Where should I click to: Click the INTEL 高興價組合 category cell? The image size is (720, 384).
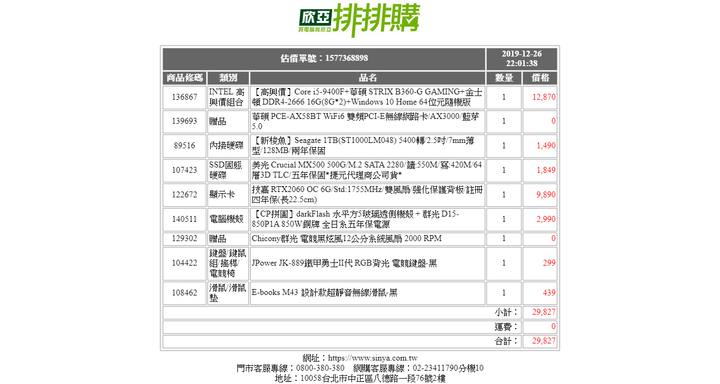coord(228,97)
